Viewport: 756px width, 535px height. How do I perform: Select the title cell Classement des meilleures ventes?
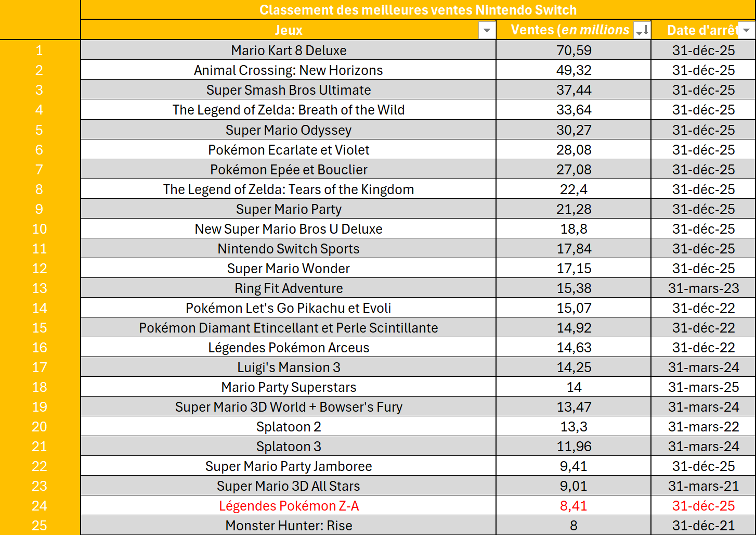418,10
